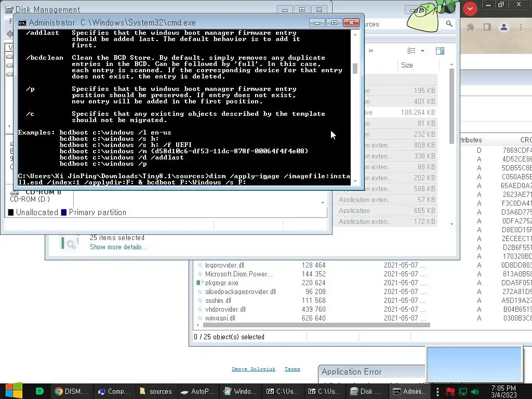Open the green chat app on taskbar

click(39, 391)
